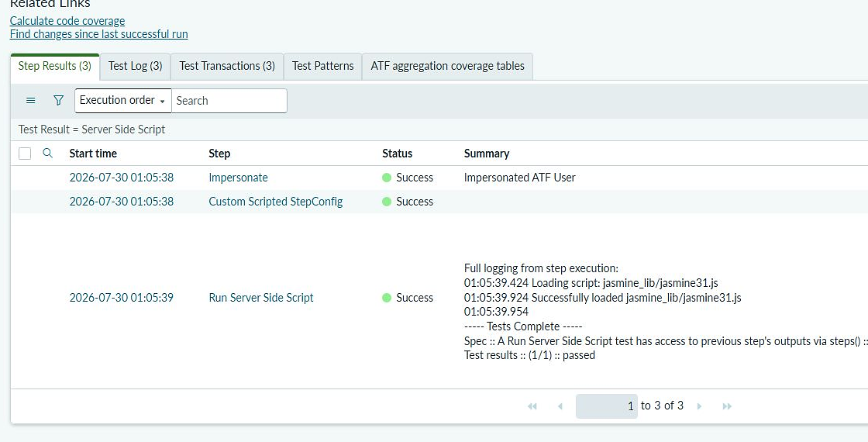Click the filter funnel icon
Viewport: 868px width, 442px height.
58,100
